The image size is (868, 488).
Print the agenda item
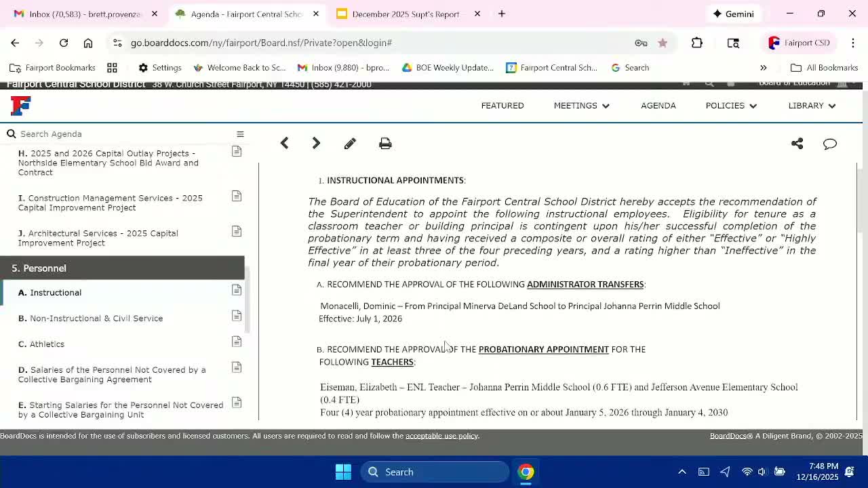point(385,144)
